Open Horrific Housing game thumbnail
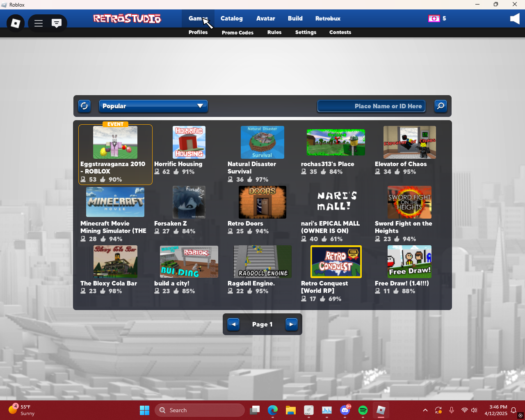The width and height of the screenshot is (525, 420). coord(189,142)
